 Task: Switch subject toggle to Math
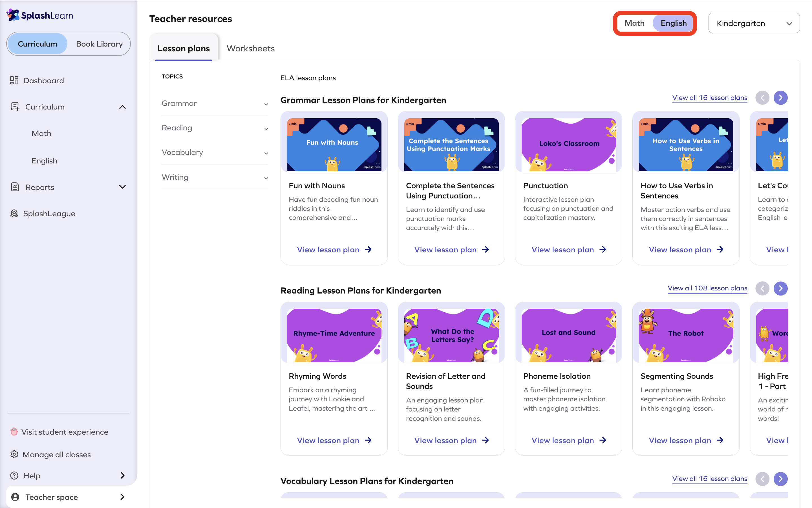tap(634, 23)
